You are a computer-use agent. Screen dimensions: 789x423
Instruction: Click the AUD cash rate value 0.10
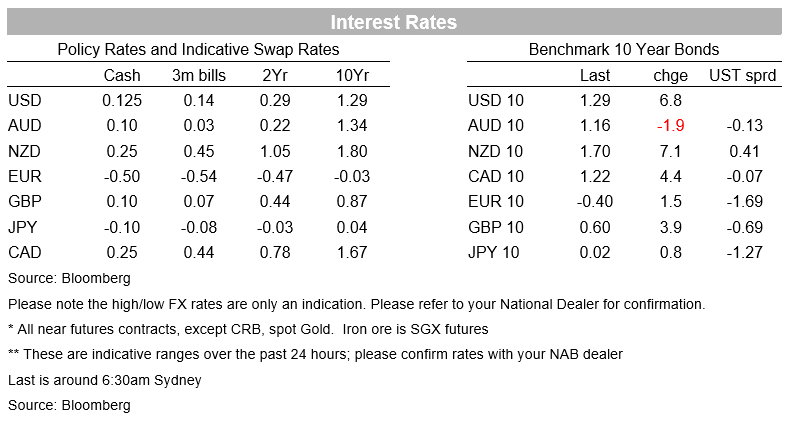(122, 126)
